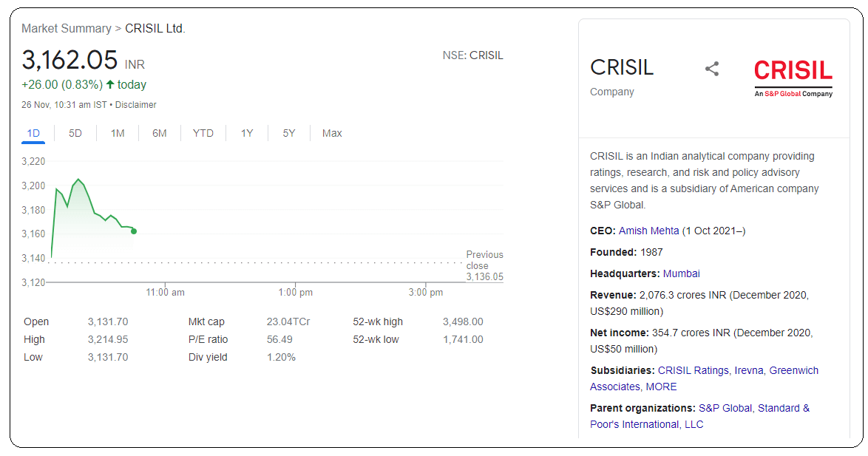Click the Div yield value 1.20%
Viewport: 868px width, 456px height.
[281, 357]
